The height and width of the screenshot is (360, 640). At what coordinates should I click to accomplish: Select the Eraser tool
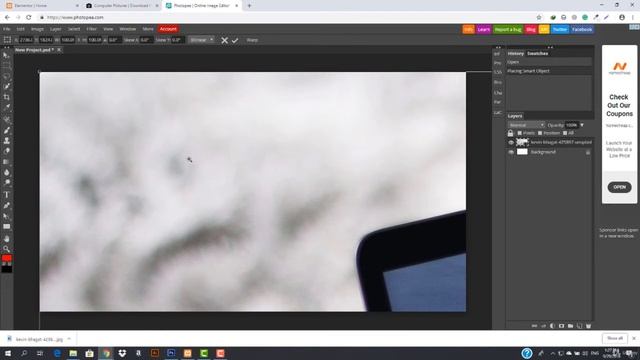(x=6, y=151)
